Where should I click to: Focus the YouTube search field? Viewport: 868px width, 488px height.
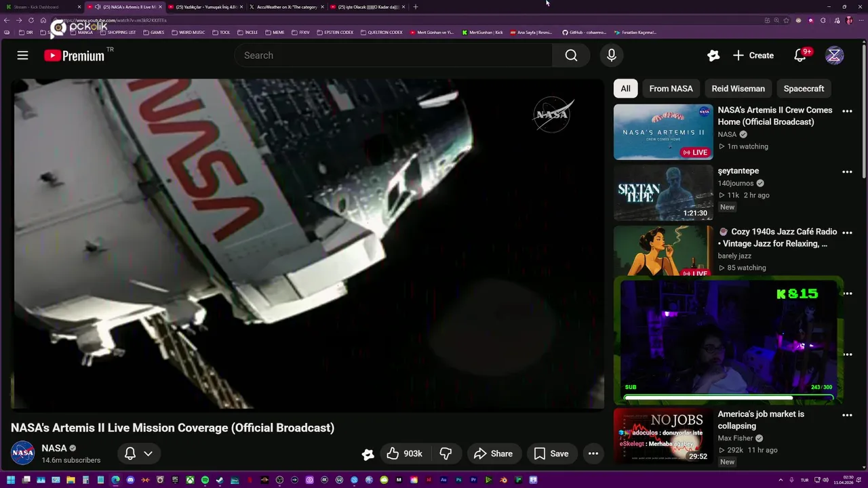click(x=393, y=56)
